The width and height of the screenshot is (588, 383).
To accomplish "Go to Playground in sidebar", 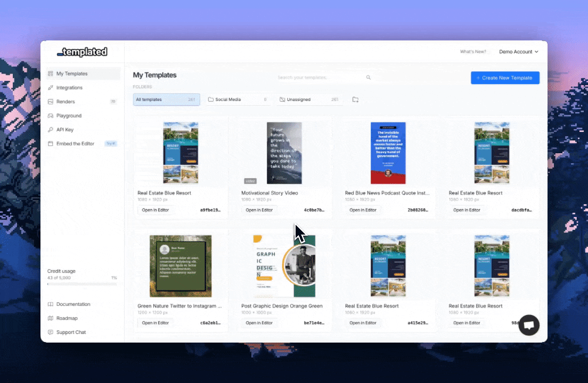I will [x=69, y=115].
